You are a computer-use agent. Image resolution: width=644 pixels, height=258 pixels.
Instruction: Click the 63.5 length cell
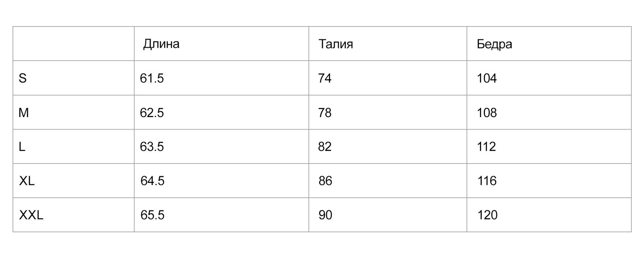[152, 147]
